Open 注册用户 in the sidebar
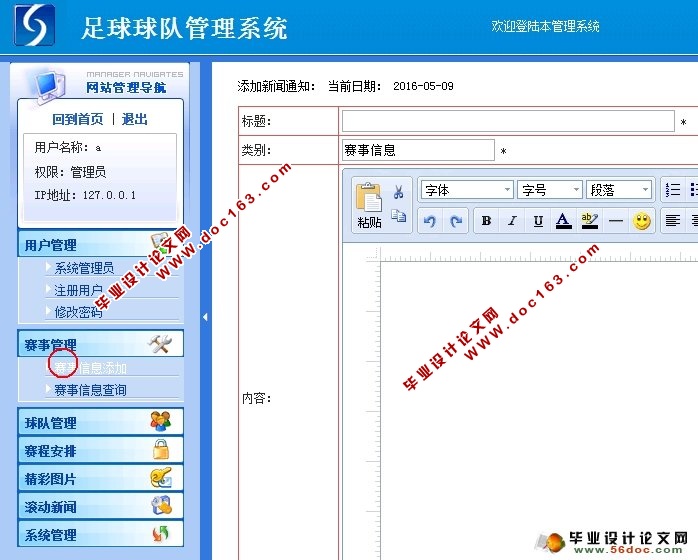Image resolution: width=698 pixels, height=560 pixels. coord(78,291)
